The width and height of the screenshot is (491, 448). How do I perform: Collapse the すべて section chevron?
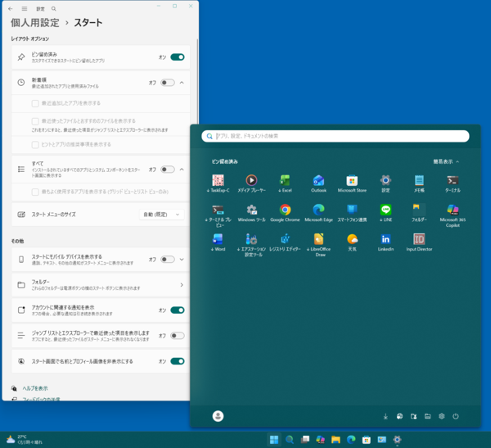(182, 170)
